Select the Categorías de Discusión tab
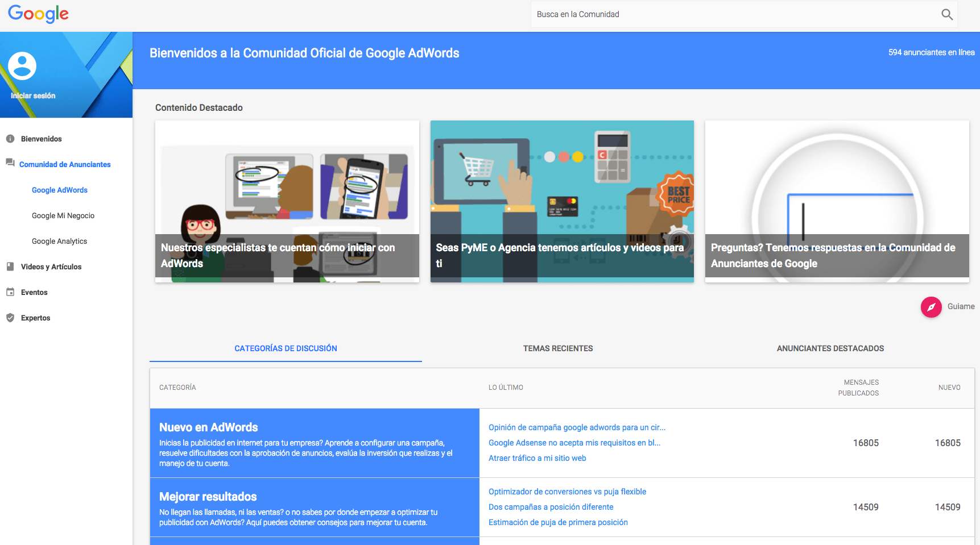The height and width of the screenshot is (545, 980). click(x=286, y=348)
